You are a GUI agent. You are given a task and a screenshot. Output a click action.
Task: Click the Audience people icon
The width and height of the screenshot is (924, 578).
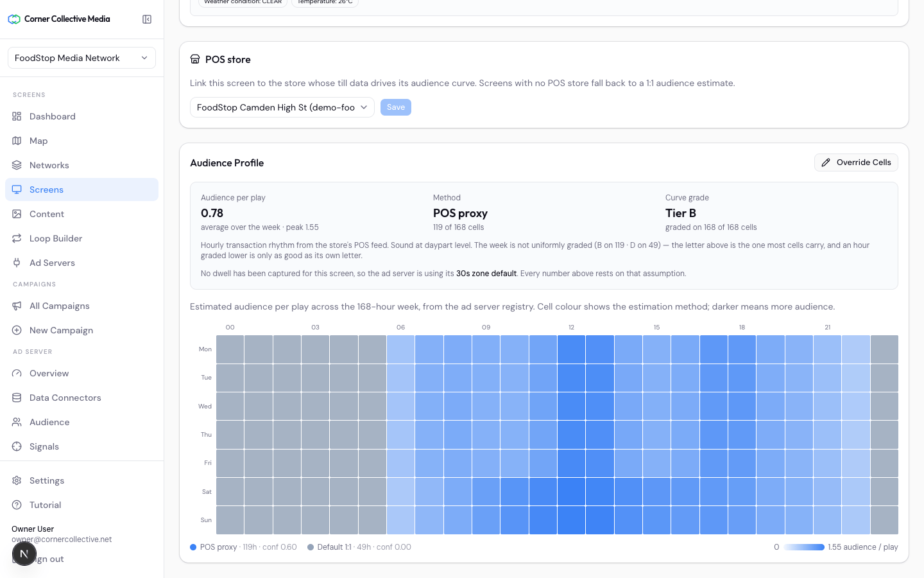(x=17, y=422)
